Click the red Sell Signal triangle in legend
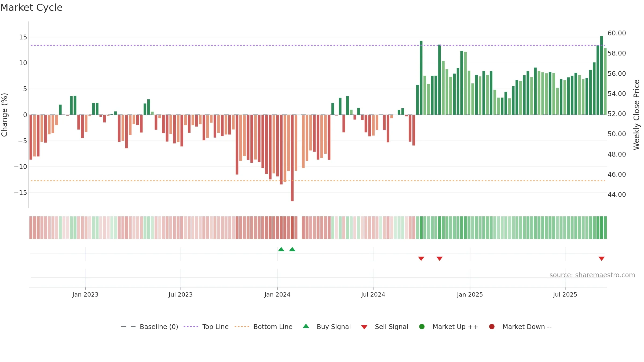The width and height of the screenshot is (644, 362). tap(364, 327)
